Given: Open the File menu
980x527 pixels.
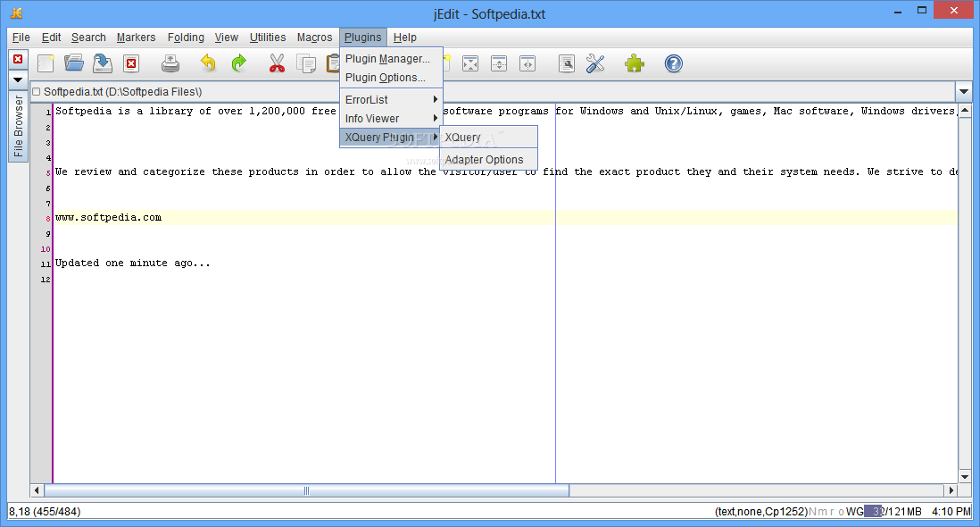Looking at the screenshot, I should [x=21, y=38].
